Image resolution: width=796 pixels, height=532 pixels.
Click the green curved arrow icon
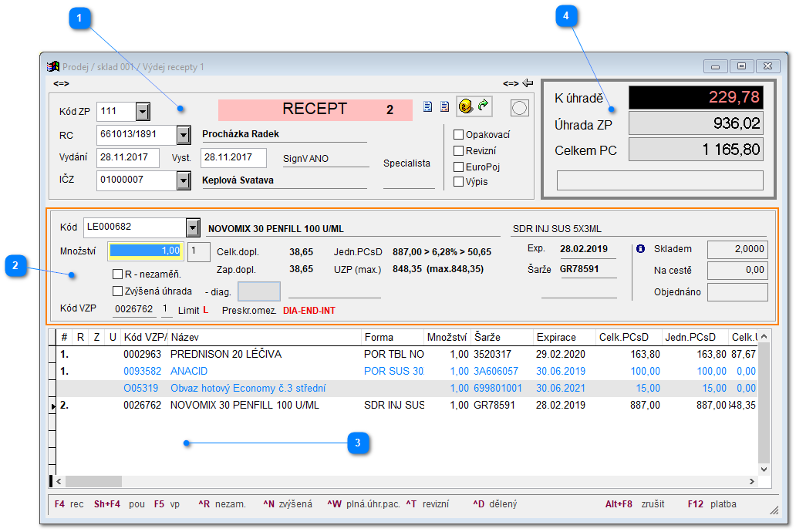pyautogui.click(x=484, y=105)
